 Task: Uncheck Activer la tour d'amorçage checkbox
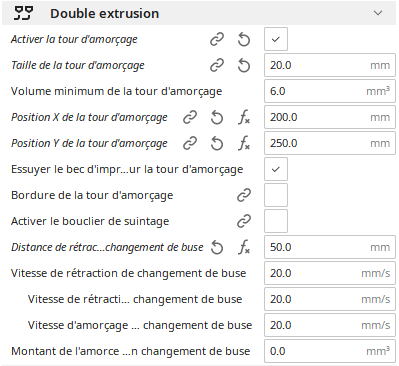(276, 39)
